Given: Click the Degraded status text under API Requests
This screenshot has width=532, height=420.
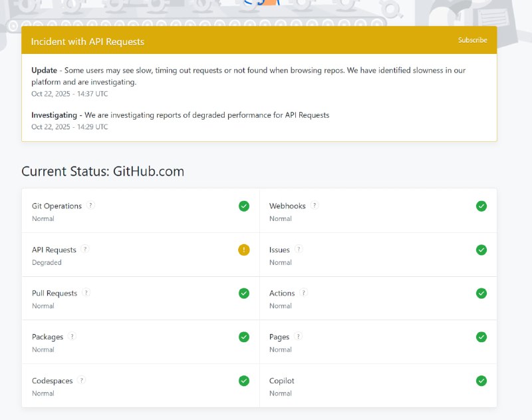Looking at the screenshot, I should (47, 262).
